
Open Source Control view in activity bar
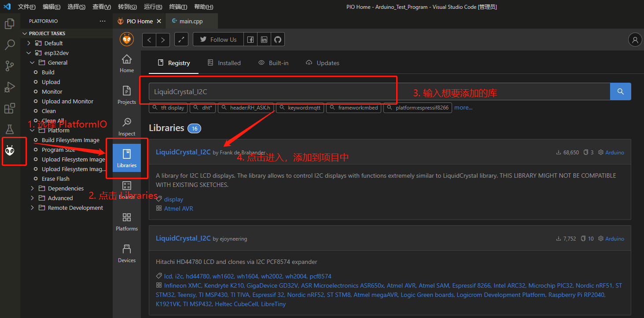tap(10, 66)
